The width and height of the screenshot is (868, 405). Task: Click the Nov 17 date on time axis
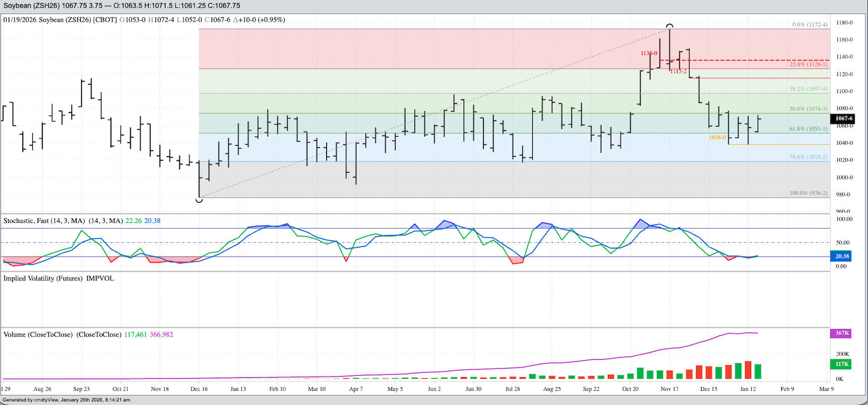(x=669, y=389)
